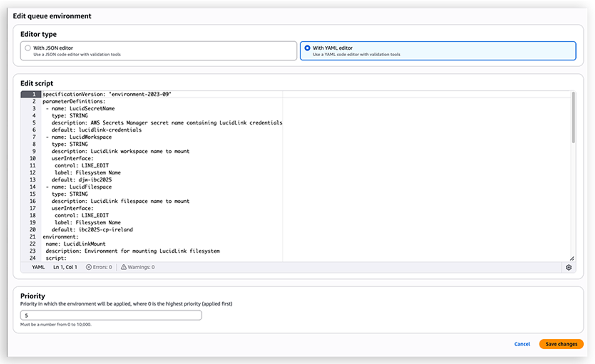This screenshot has width=595, height=364.
Task: Select the YAML editor radio option
Action: tap(307, 48)
